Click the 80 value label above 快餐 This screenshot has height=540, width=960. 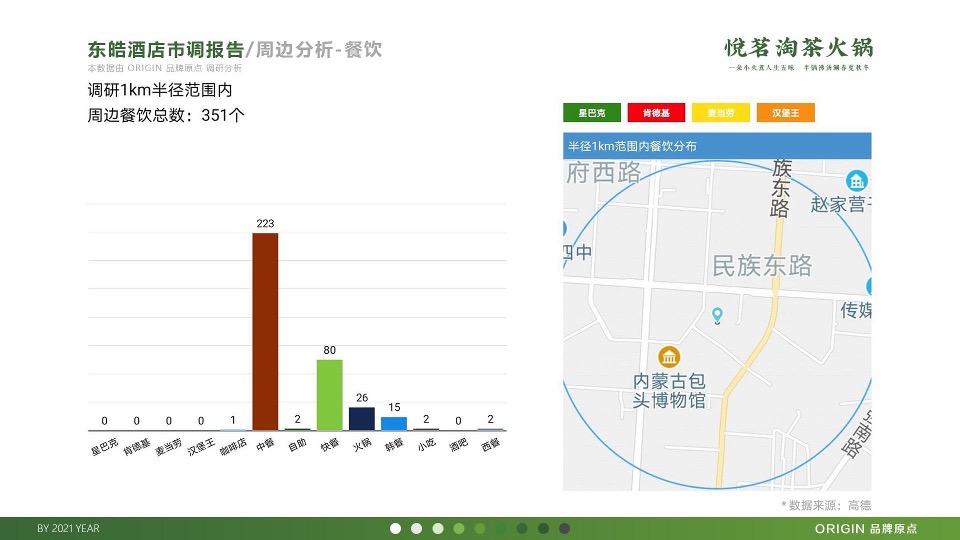tap(329, 350)
